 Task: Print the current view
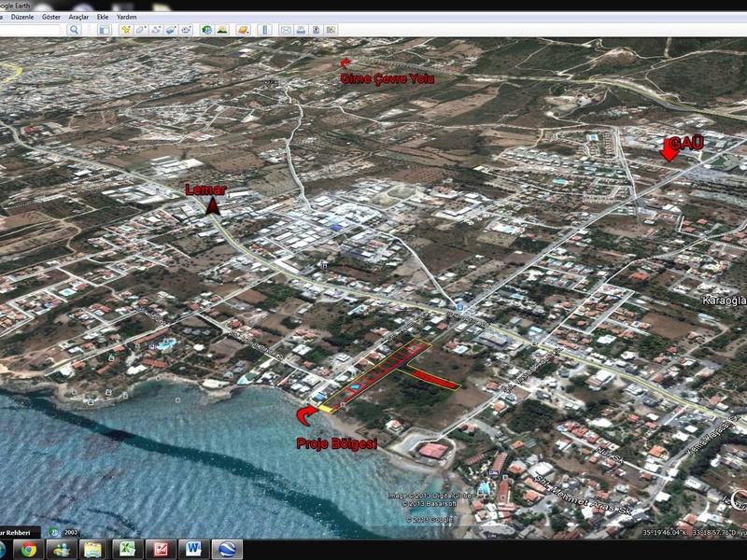tap(301, 30)
